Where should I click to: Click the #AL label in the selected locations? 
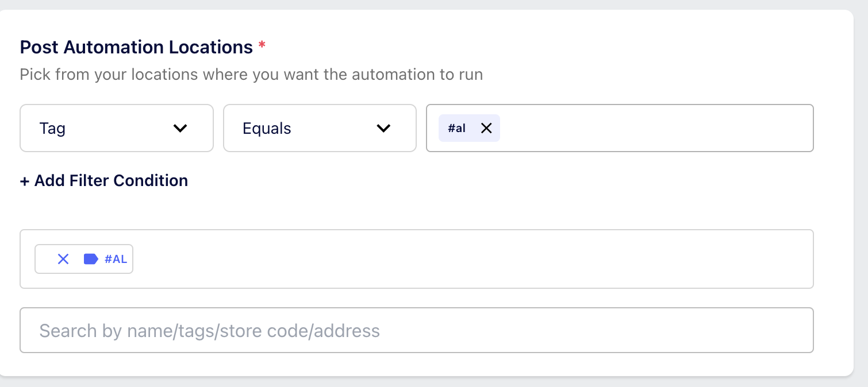point(116,259)
